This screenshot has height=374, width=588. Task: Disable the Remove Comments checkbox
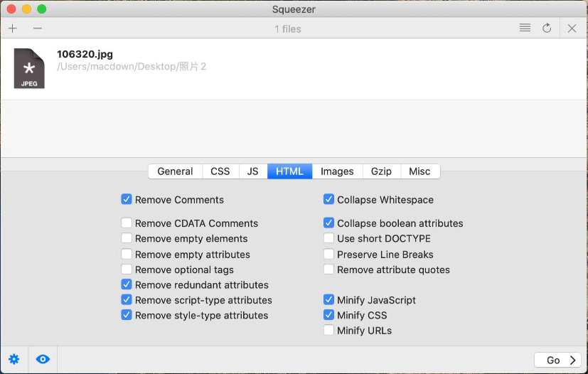click(x=127, y=199)
